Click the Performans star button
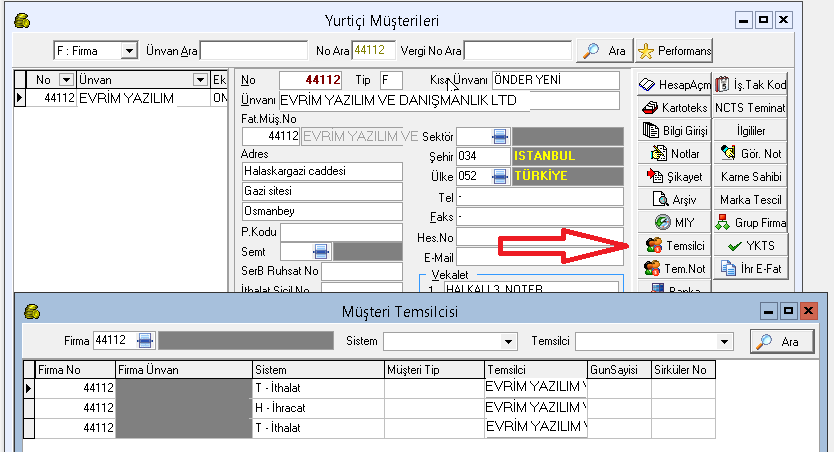The image size is (840, 452). pos(674,51)
